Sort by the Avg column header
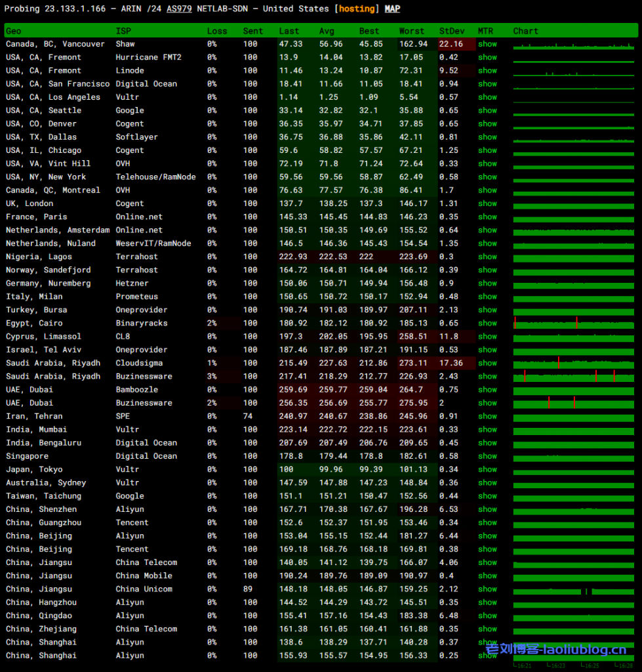Image resolution: width=642 pixels, height=672 pixels. [x=327, y=31]
